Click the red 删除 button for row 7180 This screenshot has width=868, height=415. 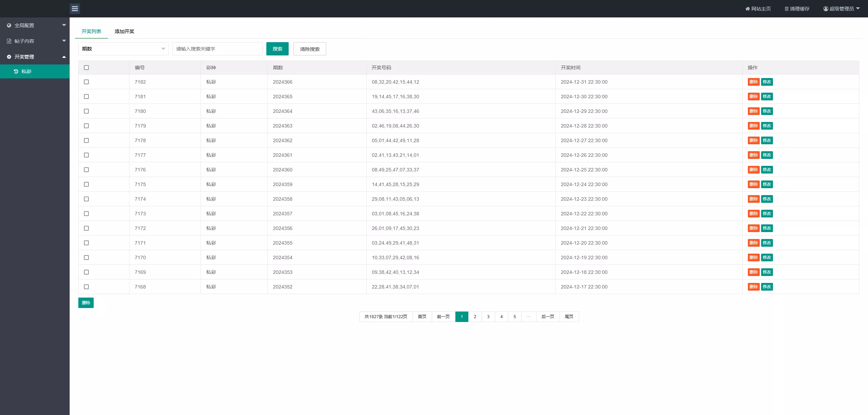tap(753, 111)
